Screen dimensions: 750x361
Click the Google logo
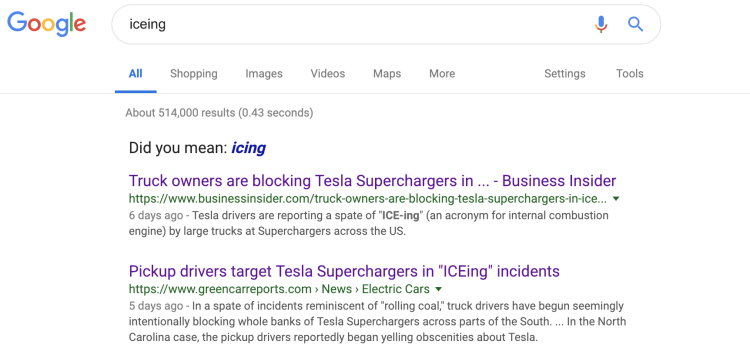click(x=46, y=24)
